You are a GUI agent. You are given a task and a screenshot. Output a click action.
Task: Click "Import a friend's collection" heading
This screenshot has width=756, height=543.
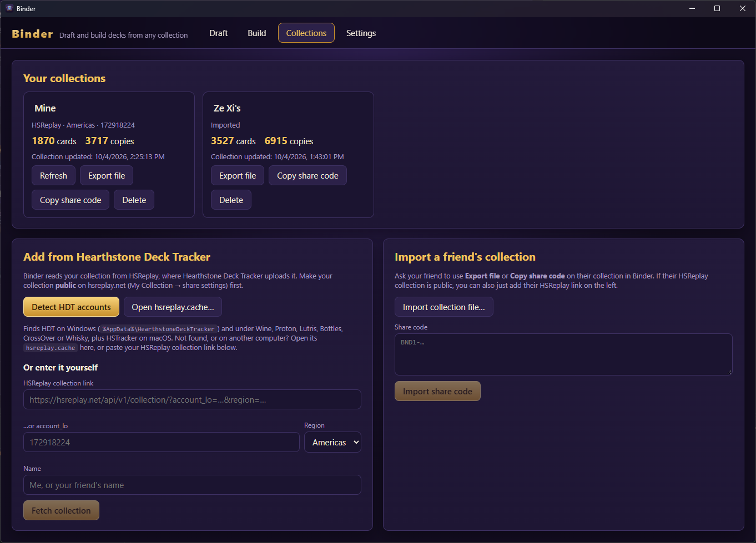point(465,257)
